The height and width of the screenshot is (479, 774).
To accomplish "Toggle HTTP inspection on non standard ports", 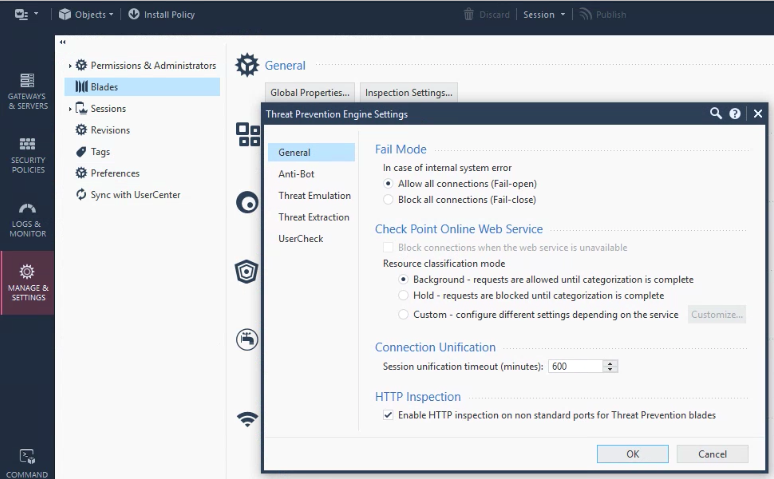I will click(x=388, y=415).
